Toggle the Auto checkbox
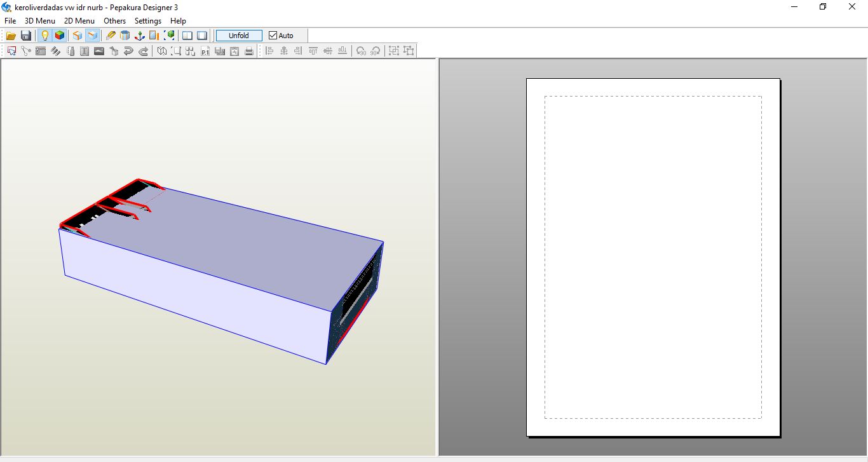The width and height of the screenshot is (868, 462). tap(273, 36)
